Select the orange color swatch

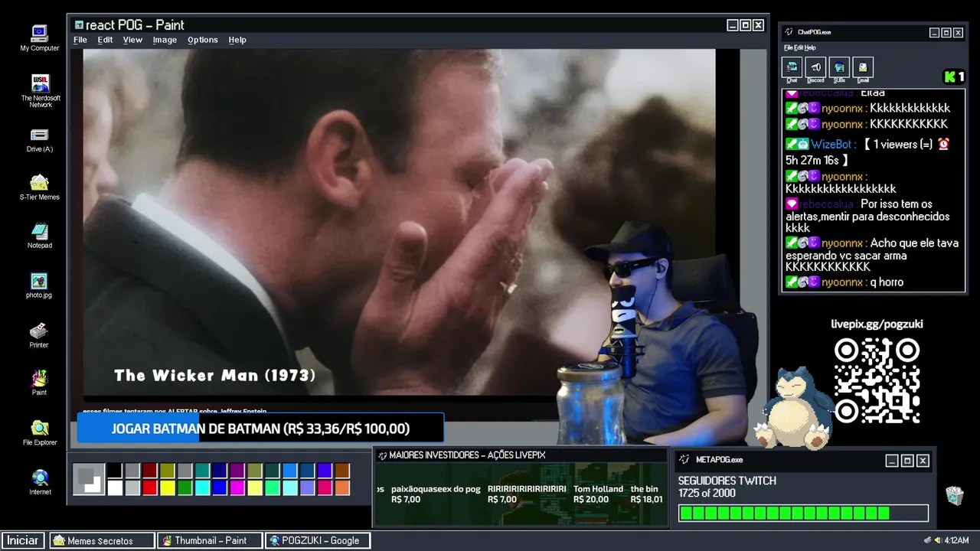pos(342,487)
